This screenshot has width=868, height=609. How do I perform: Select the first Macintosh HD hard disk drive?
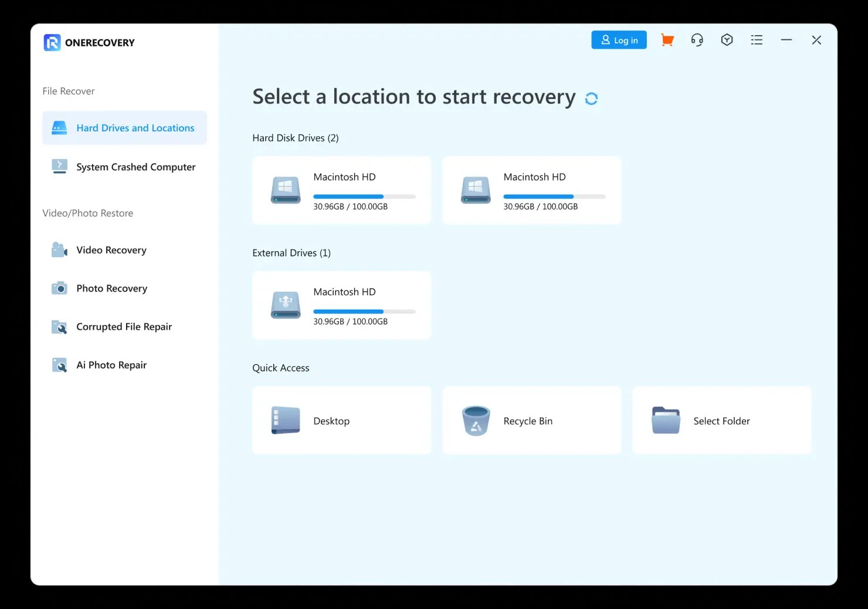[x=341, y=190]
